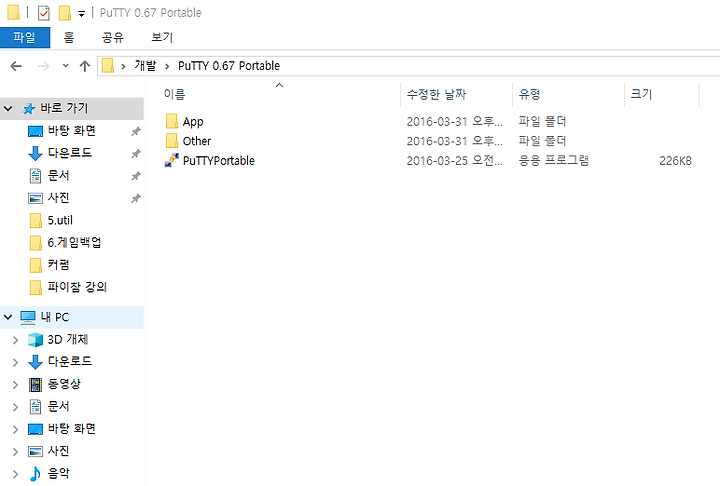The width and height of the screenshot is (720, 486).
Task: Expand the chevron after 개발 in address bar
Action: tap(167, 66)
